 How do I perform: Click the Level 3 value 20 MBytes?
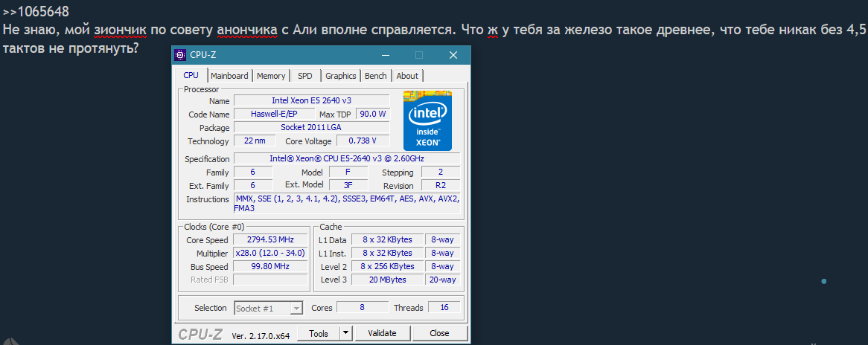tap(388, 280)
